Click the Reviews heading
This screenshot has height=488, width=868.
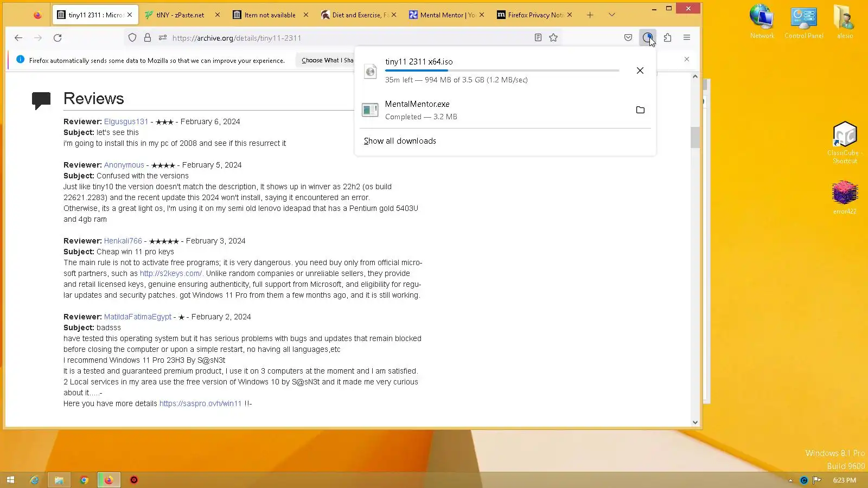pos(93,99)
